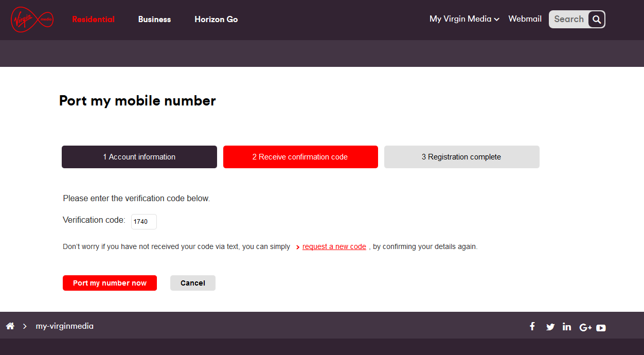Image resolution: width=644 pixels, height=355 pixels.
Task: Select the Business menu item
Action: pyautogui.click(x=154, y=20)
